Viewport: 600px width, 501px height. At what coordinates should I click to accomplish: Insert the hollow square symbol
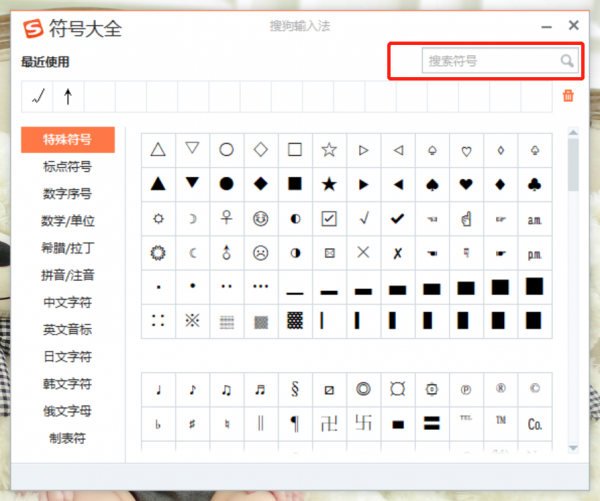[x=295, y=150]
